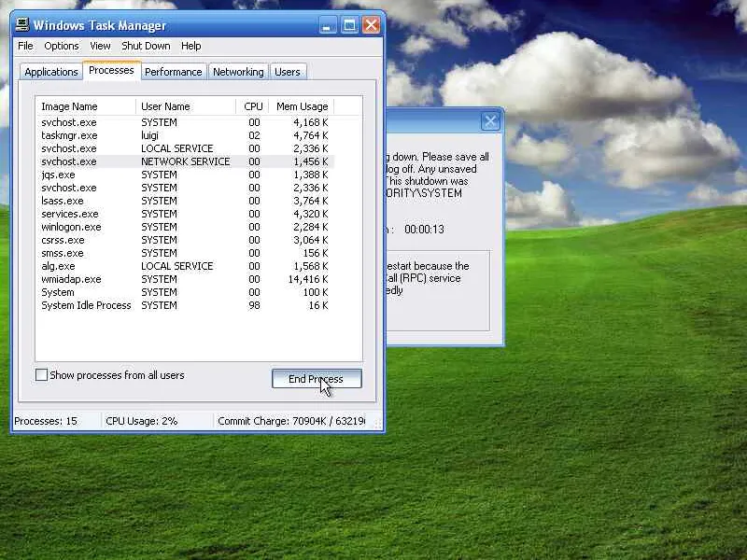This screenshot has width=747, height=560.
Task: Open the Networking tab
Action: pos(238,72)
